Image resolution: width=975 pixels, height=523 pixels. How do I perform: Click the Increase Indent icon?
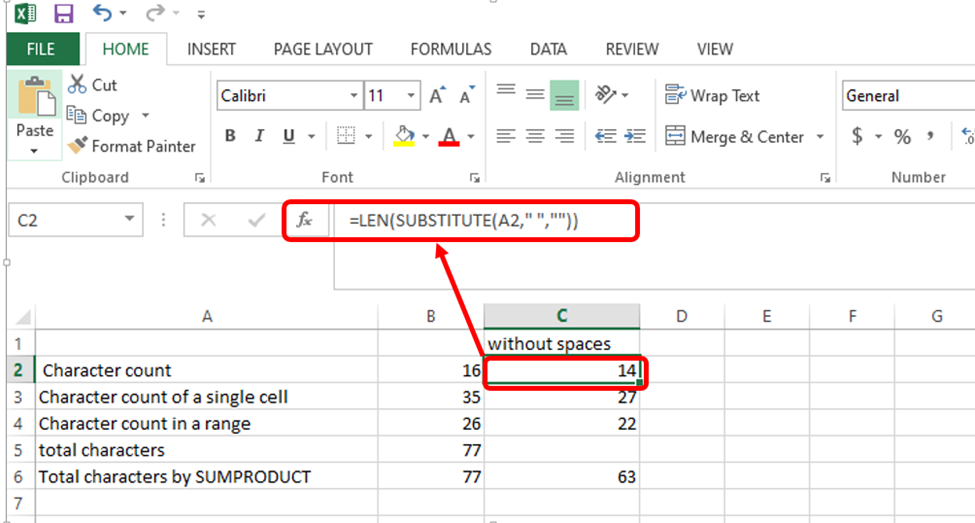coord(635,136)
